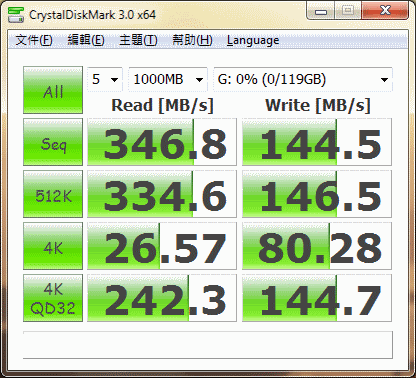Launch the 4K QD32 test

[53, 298]
